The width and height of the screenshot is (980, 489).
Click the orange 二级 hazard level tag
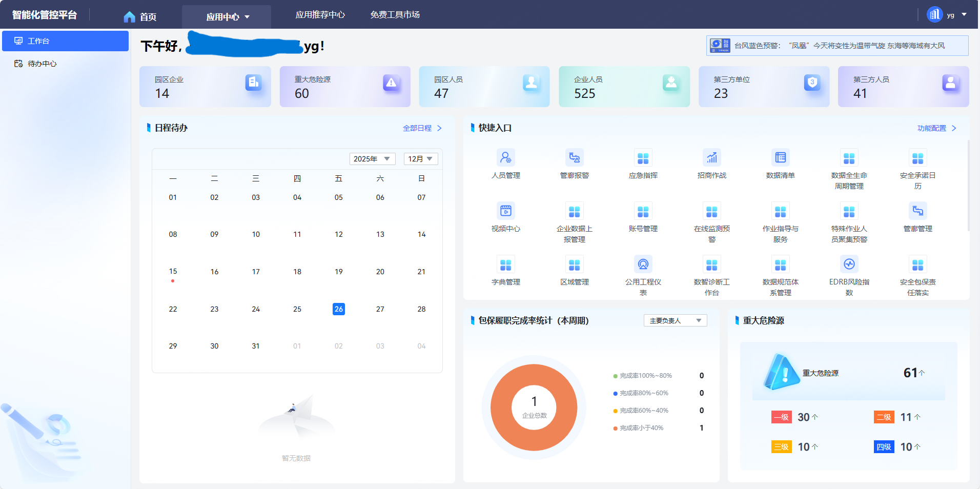884,417
